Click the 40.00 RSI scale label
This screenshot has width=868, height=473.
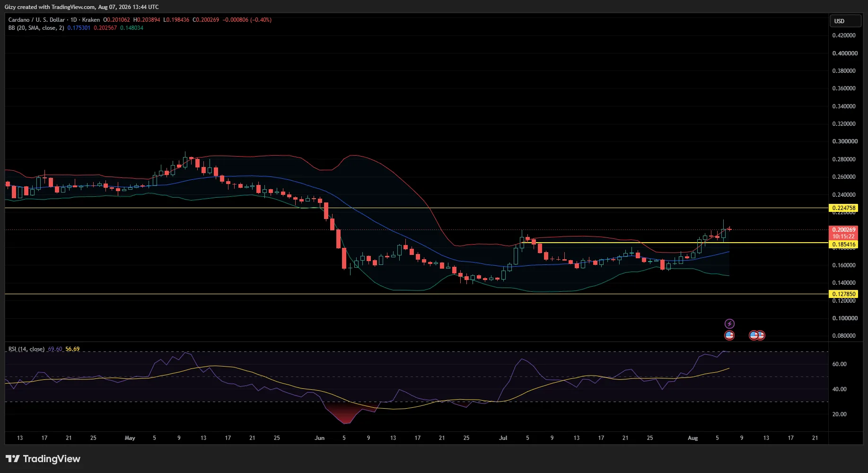[840, 389]
